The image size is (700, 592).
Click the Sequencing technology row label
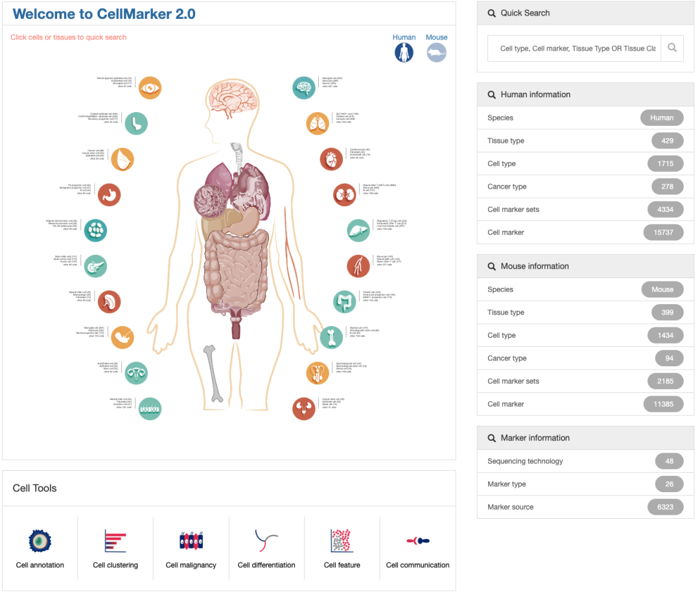pos(525,461)
